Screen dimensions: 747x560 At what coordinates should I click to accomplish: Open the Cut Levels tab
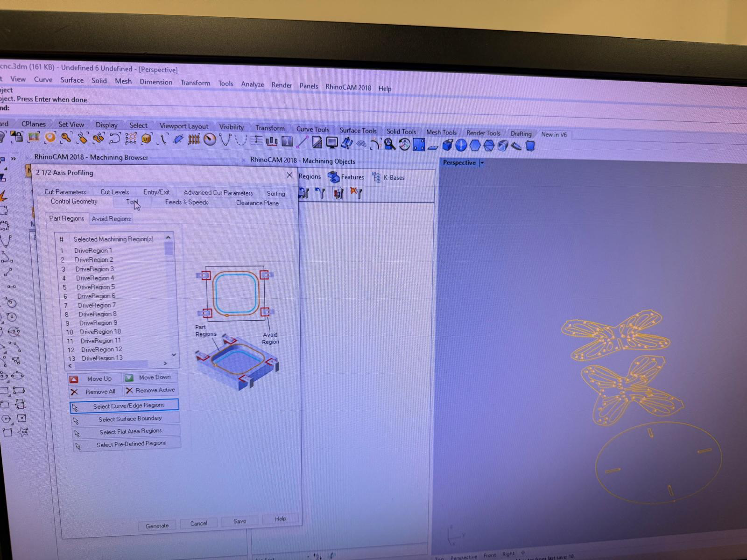[x=115, y=192]
